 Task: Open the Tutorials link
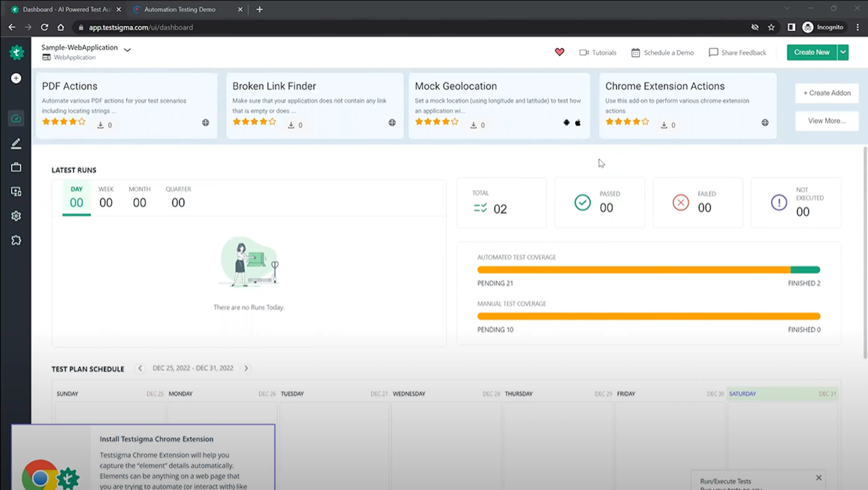click(598, 53)
